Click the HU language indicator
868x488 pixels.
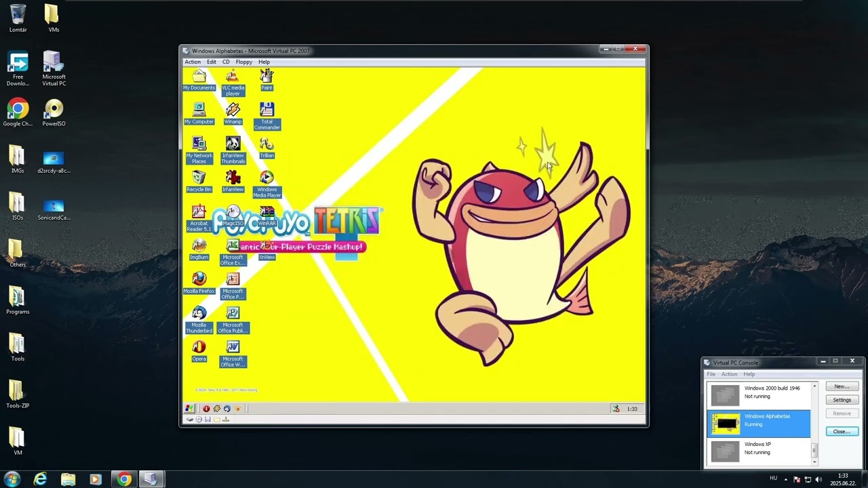(773, 479)
